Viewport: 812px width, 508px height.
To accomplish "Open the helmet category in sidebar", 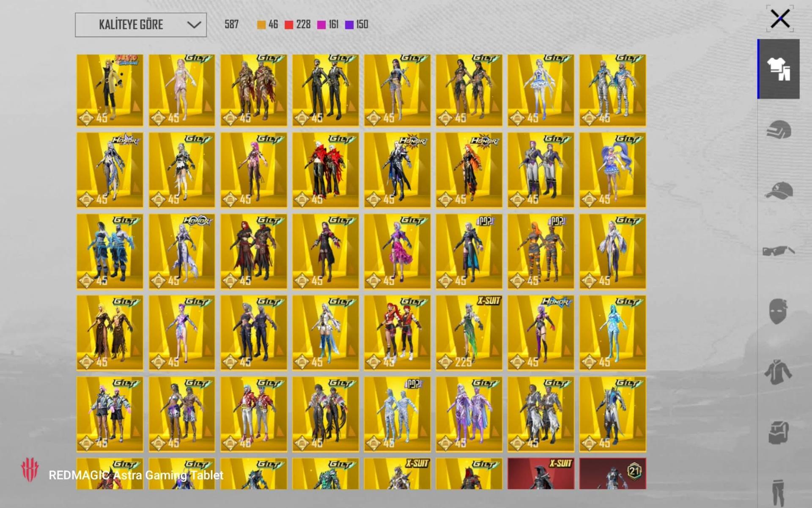I will pyautogui.click(x=778, y=130).
